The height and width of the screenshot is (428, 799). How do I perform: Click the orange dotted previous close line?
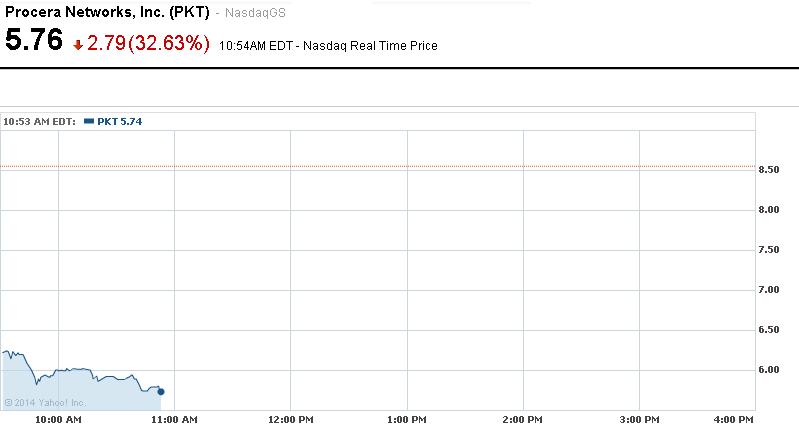[400, 166]
